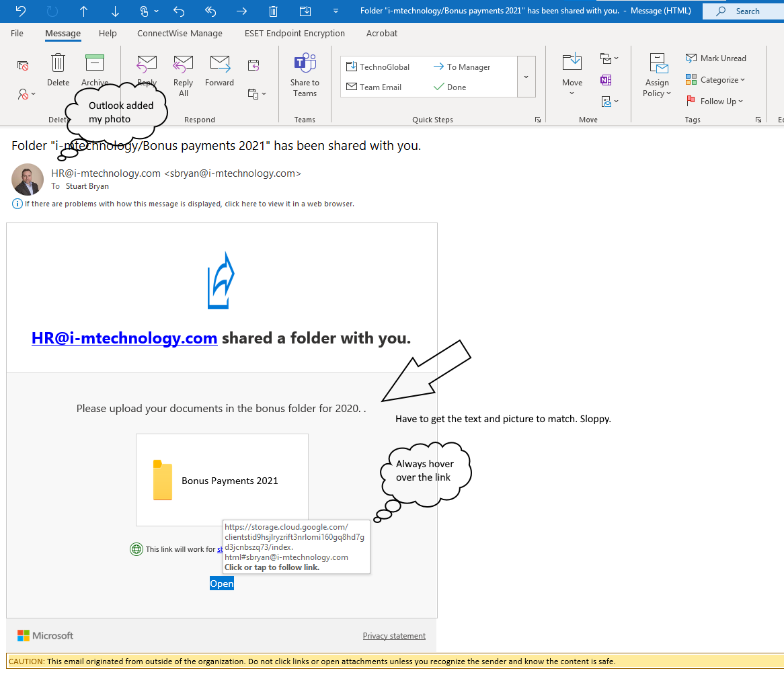Viewport: 784px width, 685px height.
Task: Click the info icon above the message body
Action: click(17, 203)
